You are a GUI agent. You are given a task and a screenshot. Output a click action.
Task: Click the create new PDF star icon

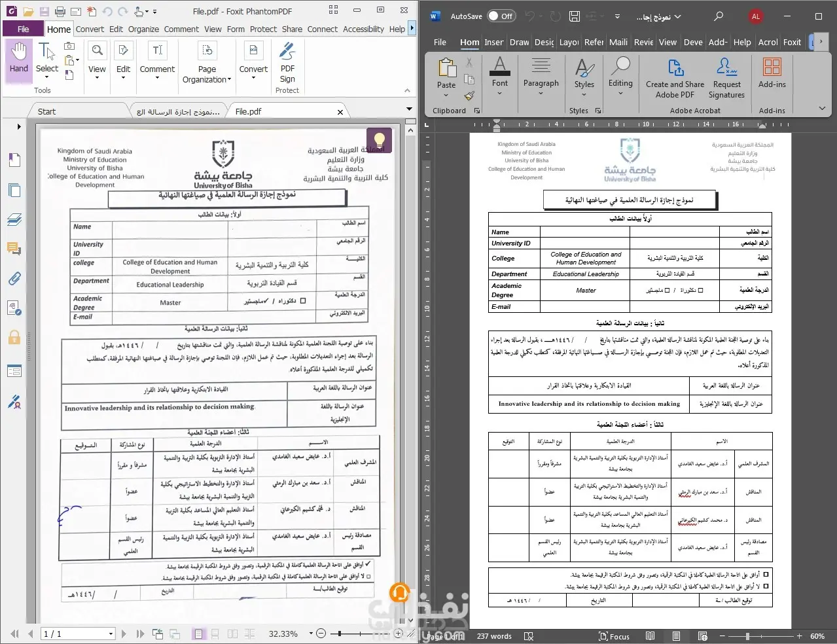point(92,12)
